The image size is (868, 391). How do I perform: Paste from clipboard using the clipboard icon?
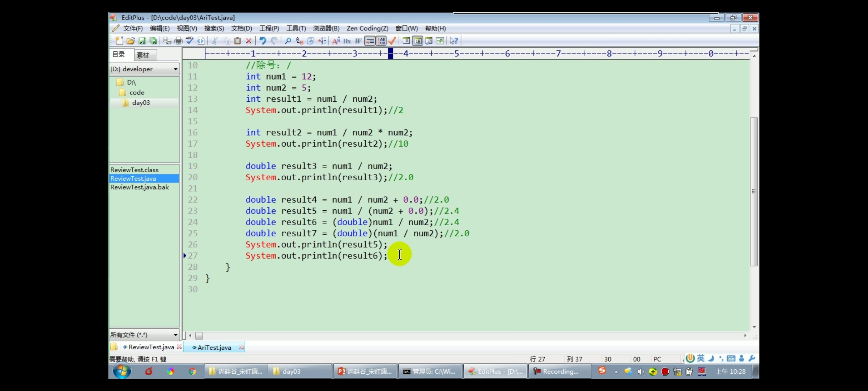pyautogui.click(x=237, y=41)
